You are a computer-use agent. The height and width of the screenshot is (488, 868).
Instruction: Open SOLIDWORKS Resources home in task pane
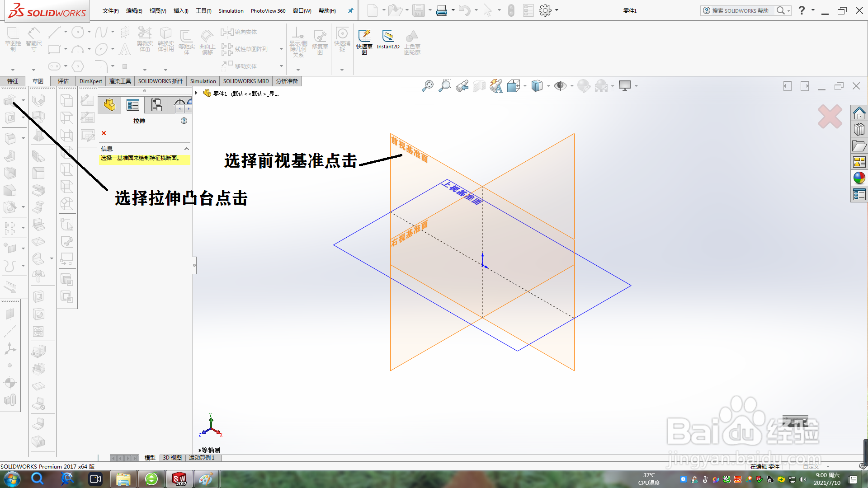[x=859, y=113]
